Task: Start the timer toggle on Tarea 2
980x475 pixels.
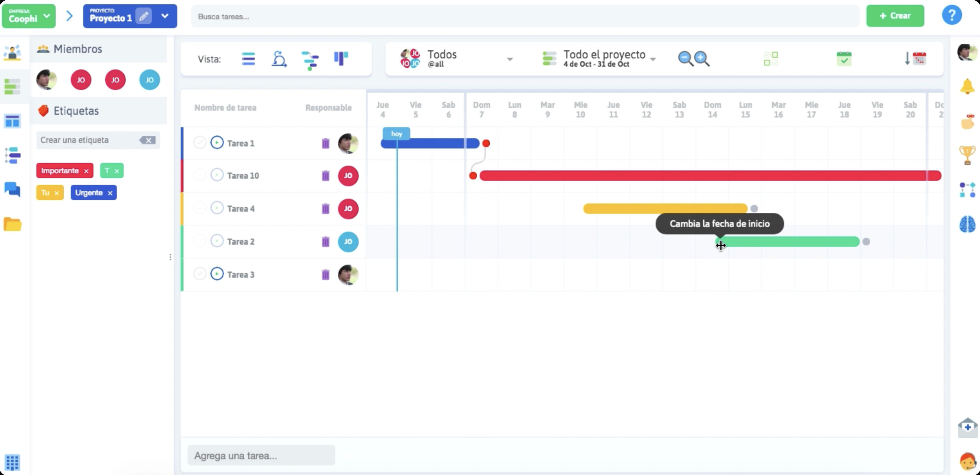Action: coord(217,241)
